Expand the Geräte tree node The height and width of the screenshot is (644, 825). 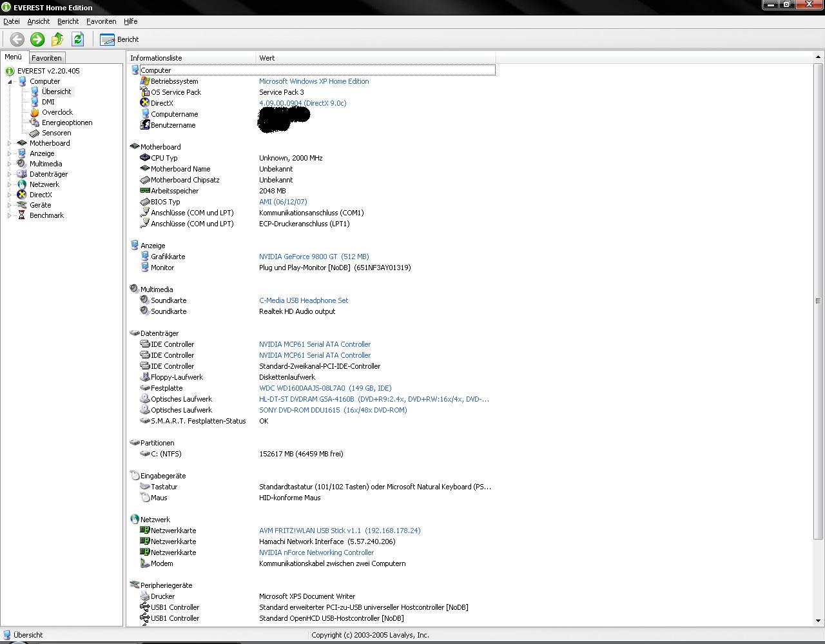pos(10,206)
